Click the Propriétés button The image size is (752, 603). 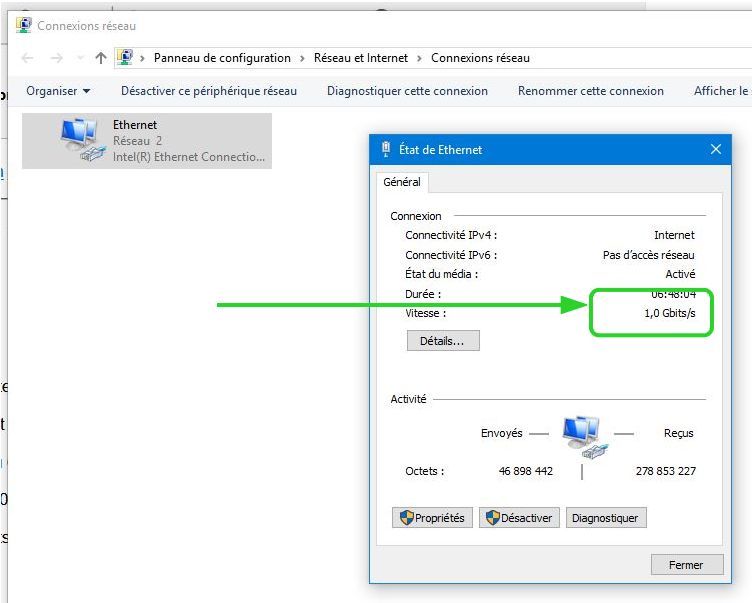pyautogui.click(x=432, y=518)
